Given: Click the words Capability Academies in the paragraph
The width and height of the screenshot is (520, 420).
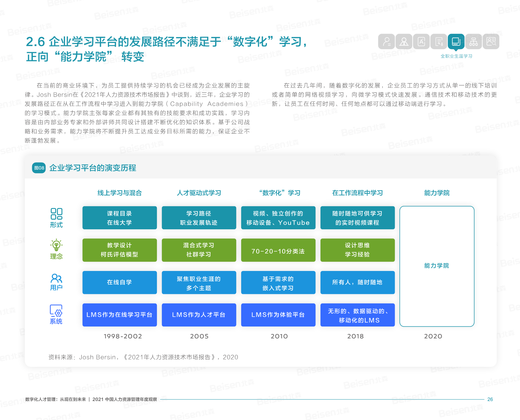Looking at the screenshot, I should coord(207,104).
